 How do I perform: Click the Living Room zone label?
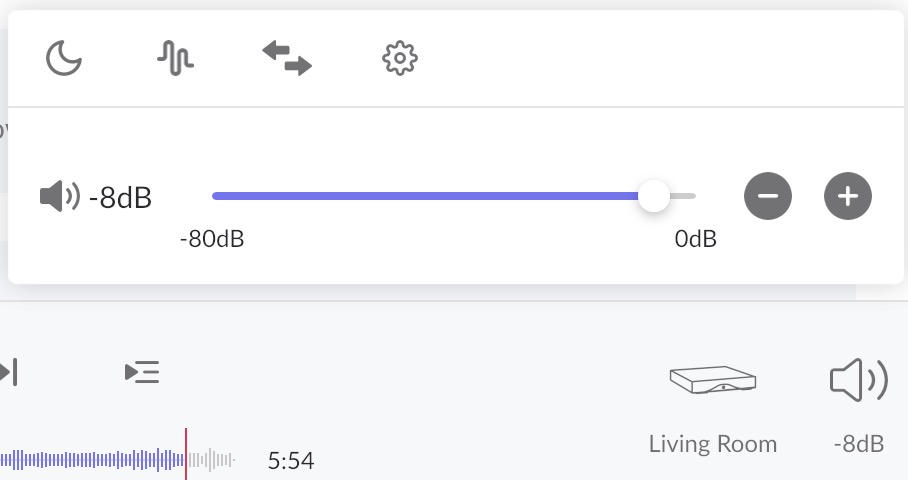click(x=712, y=444)
